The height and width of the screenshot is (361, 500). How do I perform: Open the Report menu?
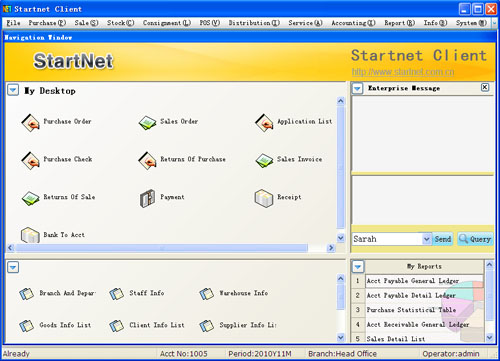click(x=399, y=23)
